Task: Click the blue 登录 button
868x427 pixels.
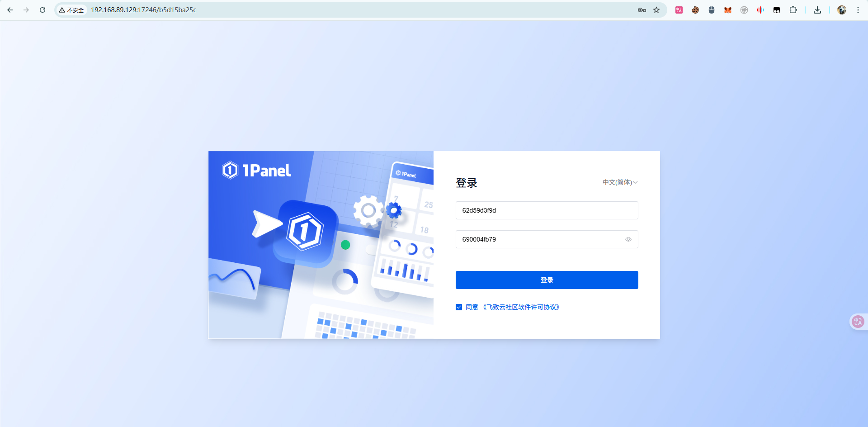Action: point(547,280)
